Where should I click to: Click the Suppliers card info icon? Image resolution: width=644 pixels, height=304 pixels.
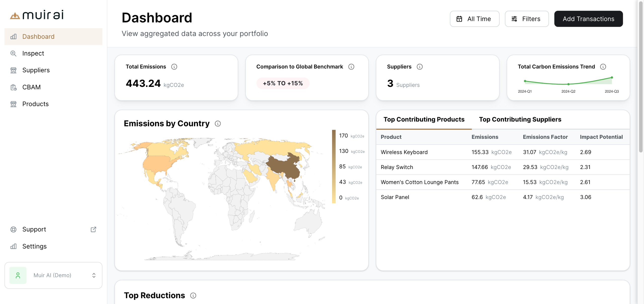pyautogui.click(x=420, y=67)
